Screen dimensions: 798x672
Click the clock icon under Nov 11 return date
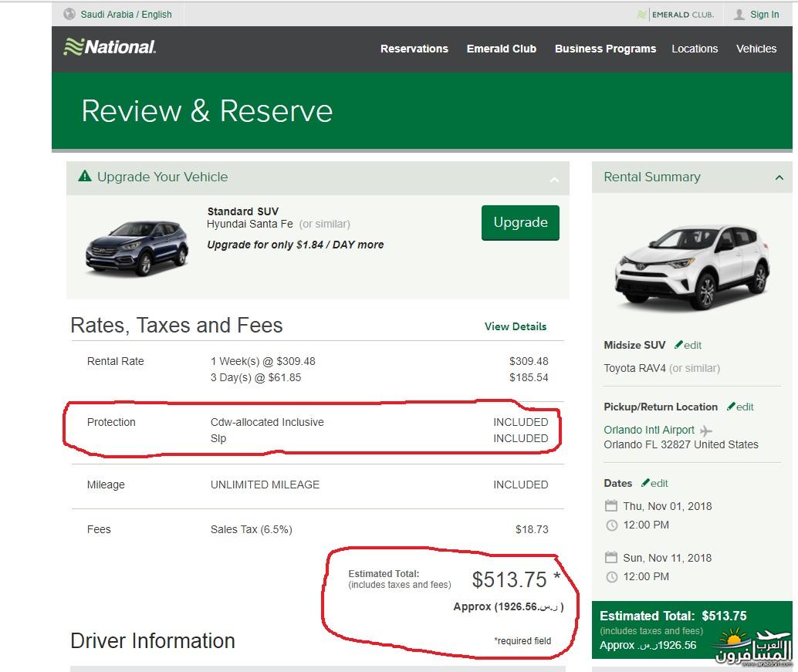click(x=611, y=577)
